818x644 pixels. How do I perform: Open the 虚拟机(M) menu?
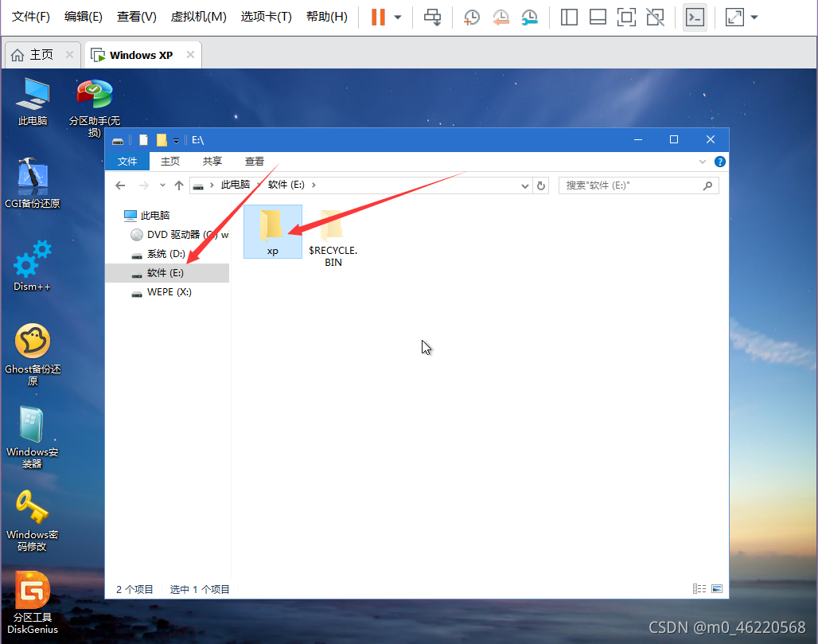[198, 16]
